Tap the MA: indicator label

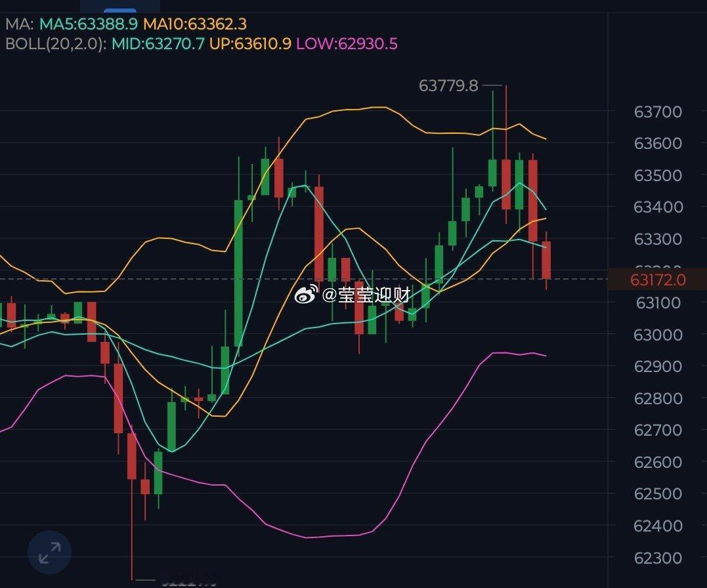(19, 24)
